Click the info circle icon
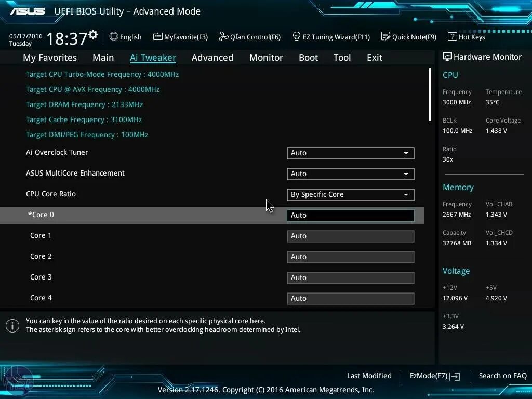 12,326
